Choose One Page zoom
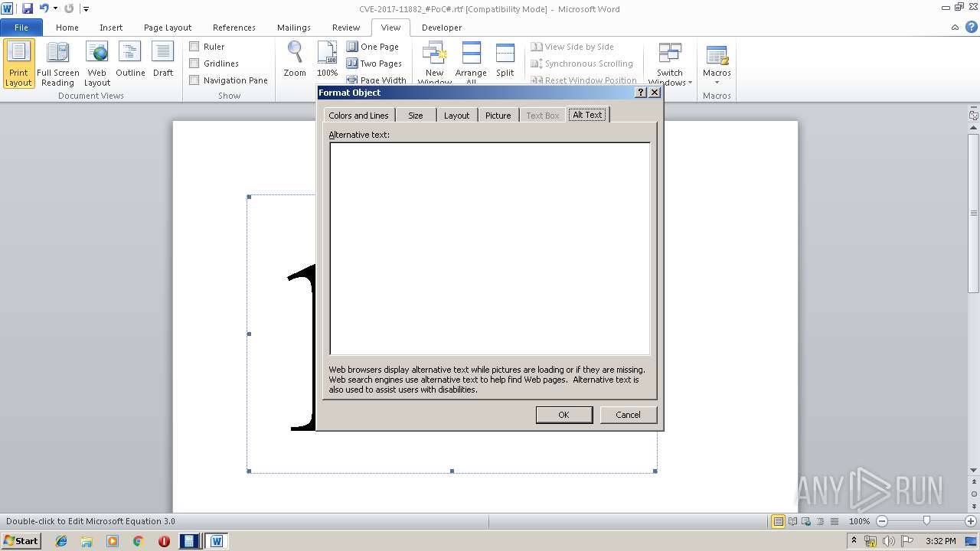This screenshot has width=980, height=551. [x=373, y=47]
